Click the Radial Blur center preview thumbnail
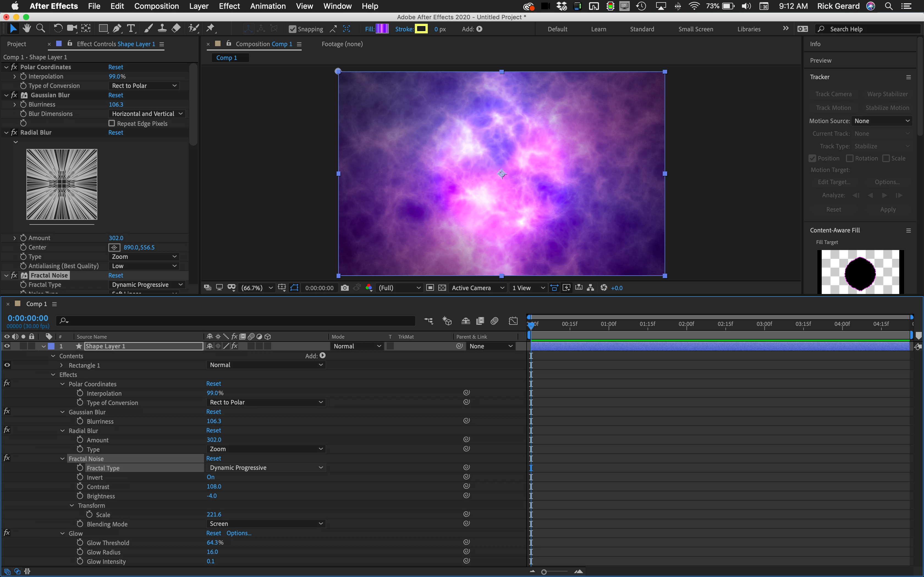The height and width of the screenshot is (577, 924). (x=62, y=184)
